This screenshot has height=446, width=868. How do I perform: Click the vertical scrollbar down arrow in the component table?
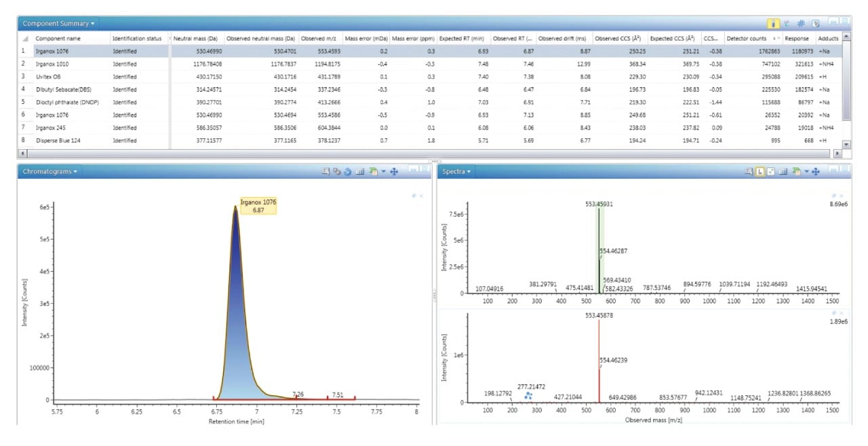(x=846, y=144)
